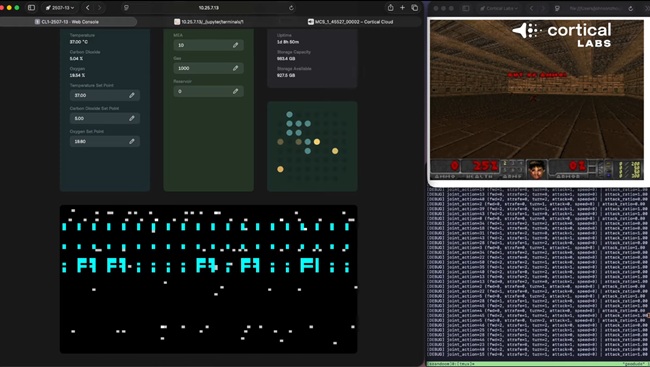Image resolution: width=650 pixels, height=367 pixels.
Task: Click the Temperature Set Point label
Action: (91, 85)
